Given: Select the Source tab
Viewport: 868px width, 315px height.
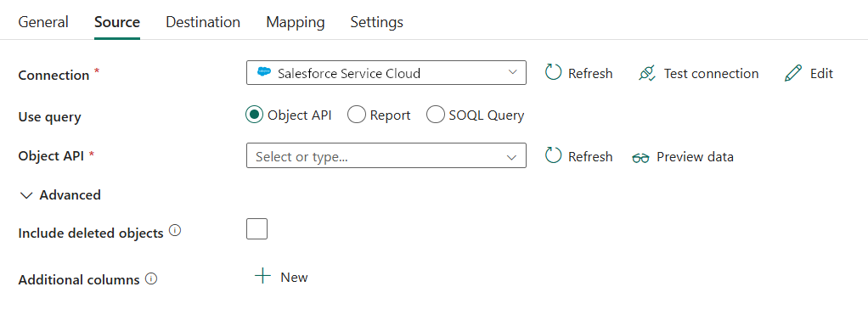Looking at the screenshot, I should click(117, 22).
